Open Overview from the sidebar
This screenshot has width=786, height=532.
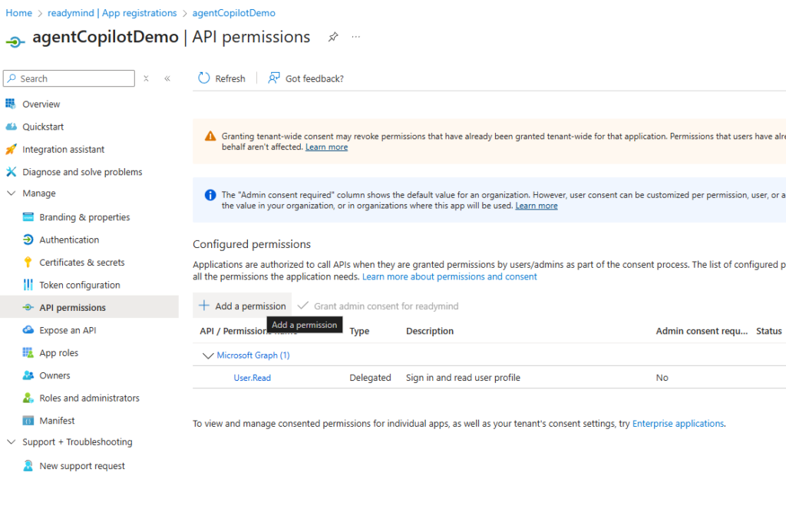click(41, 104)
